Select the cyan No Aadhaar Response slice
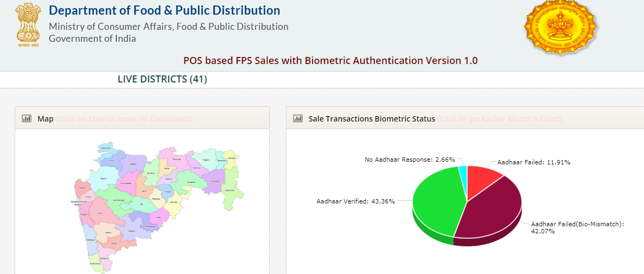The height and width of the screenshot is (274, 644). point(463,173)
